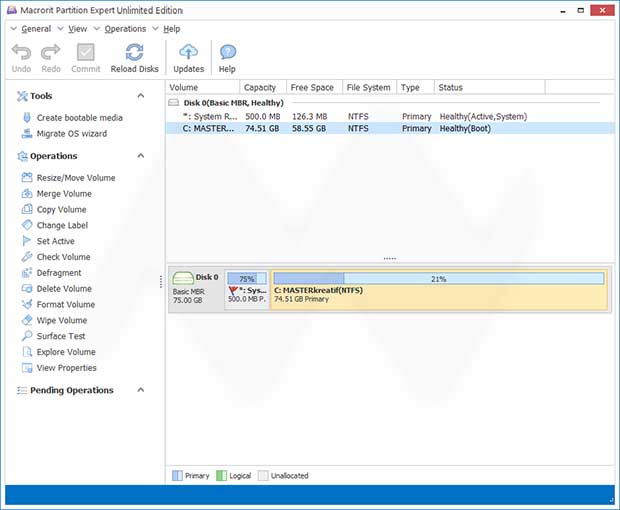Select the C: MASTER volume row
Screen dimensions: 620x510
(390, 128)
